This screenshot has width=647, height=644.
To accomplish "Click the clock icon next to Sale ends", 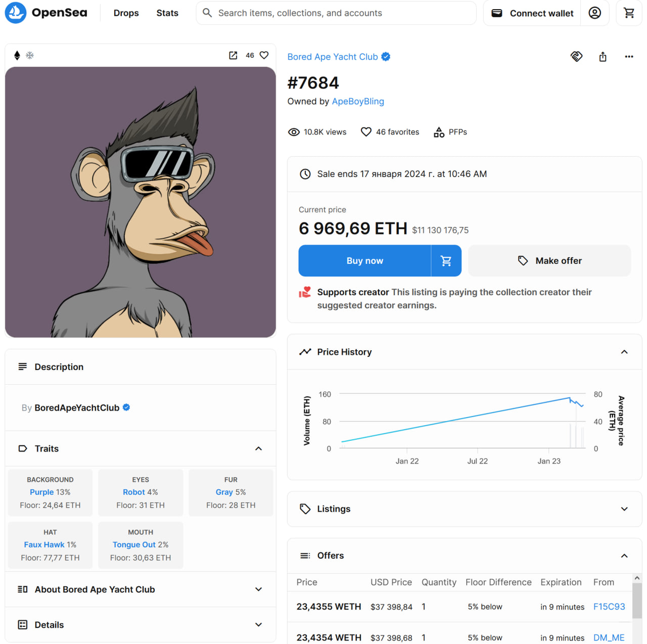I will click(x=305, y=174).
